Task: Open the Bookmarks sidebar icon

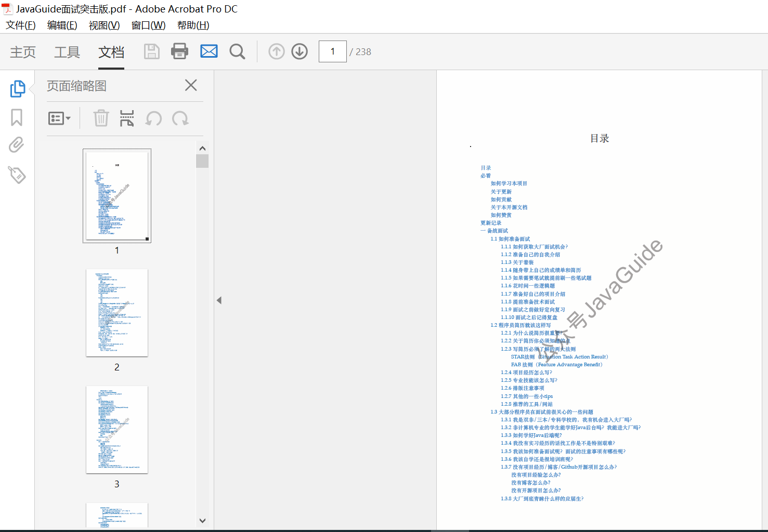Action: (x=17, y=117)
